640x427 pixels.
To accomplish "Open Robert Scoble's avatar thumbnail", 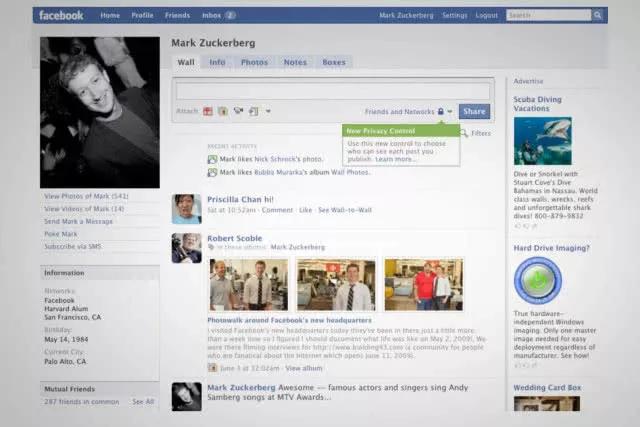I will coord(187,248).
